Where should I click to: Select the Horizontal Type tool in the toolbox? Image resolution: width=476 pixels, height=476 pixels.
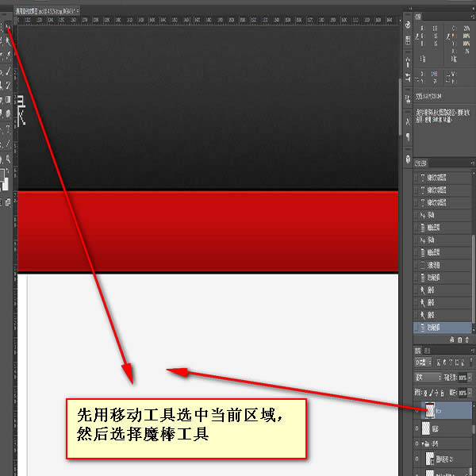click(8, 129)
